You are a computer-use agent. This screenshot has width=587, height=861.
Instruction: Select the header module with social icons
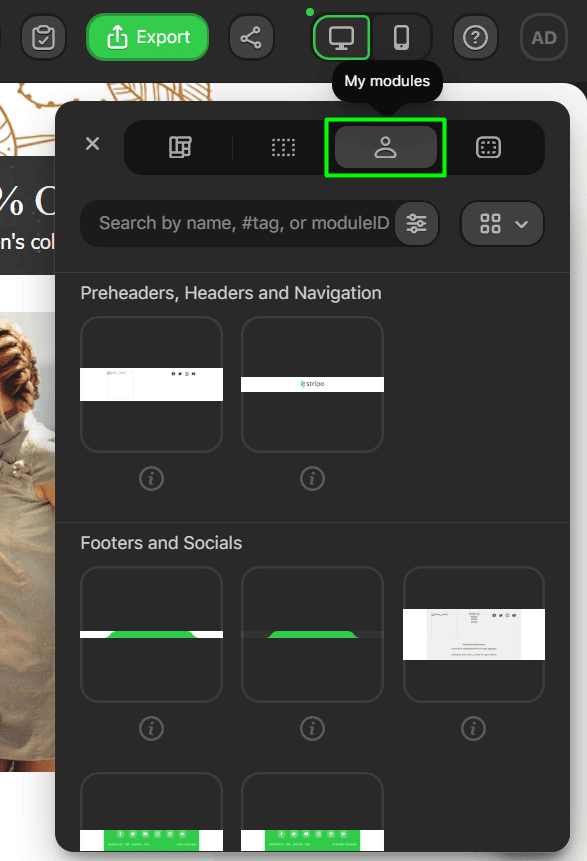point(152,384)
